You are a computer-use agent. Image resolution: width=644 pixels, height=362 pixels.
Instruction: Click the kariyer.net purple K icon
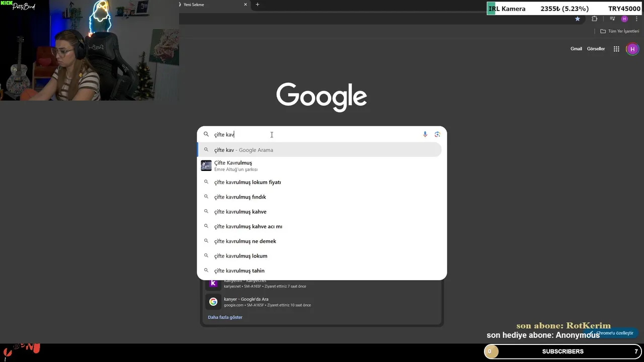[213, 284]
